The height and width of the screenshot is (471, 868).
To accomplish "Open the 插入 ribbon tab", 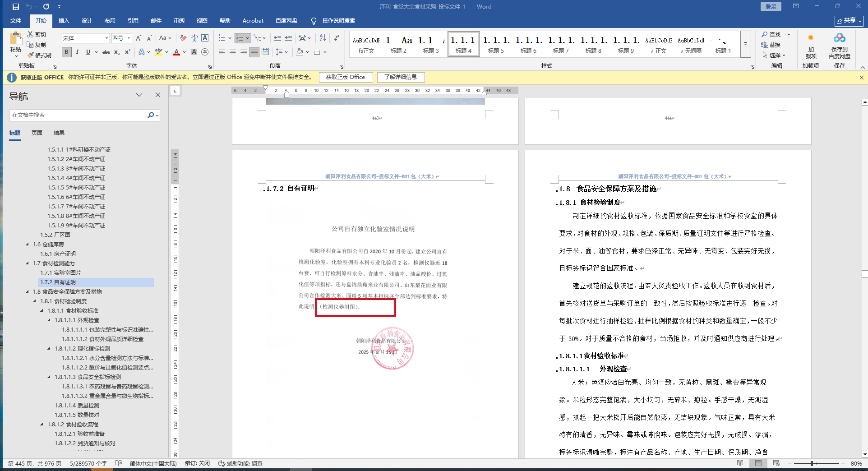I will tap(64, 21).
